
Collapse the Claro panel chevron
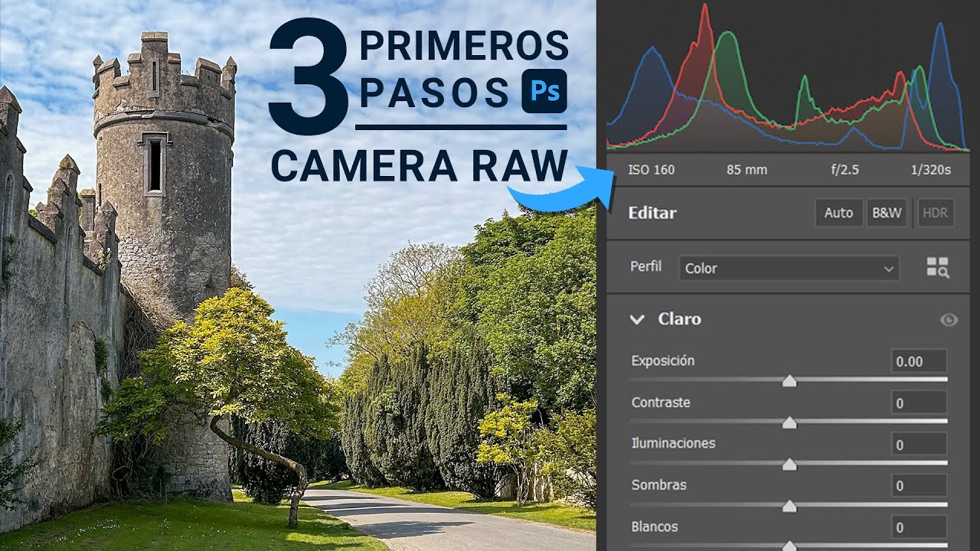tap(637, 319)
